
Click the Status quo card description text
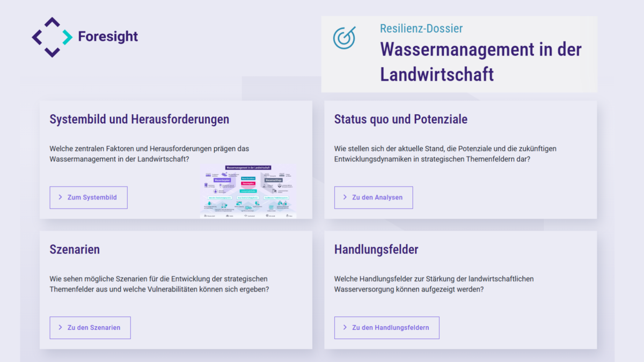[445, 154]
